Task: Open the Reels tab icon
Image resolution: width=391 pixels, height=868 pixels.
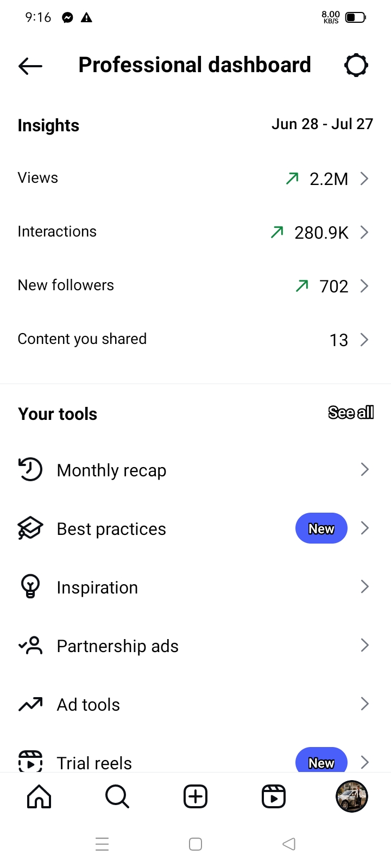Action: (274, 796)
